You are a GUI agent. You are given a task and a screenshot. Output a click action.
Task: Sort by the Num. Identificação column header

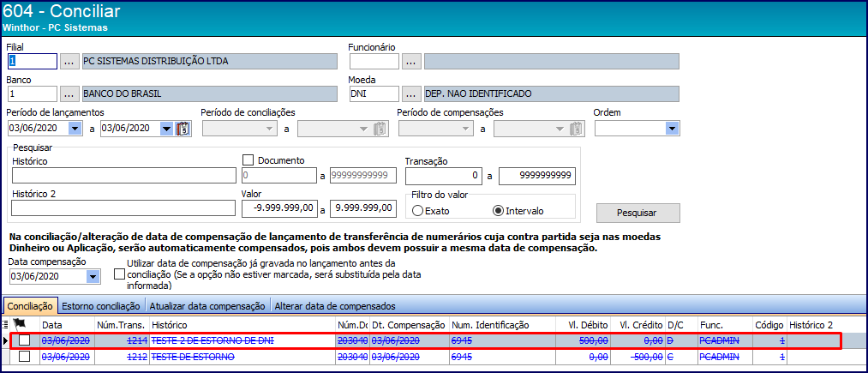502,324
